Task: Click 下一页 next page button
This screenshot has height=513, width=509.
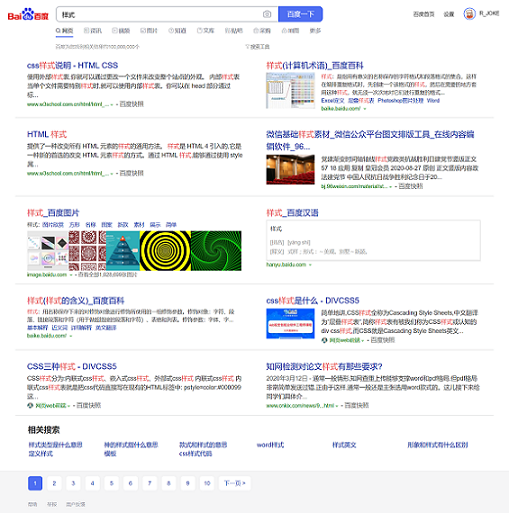Action: pos(235,483)
